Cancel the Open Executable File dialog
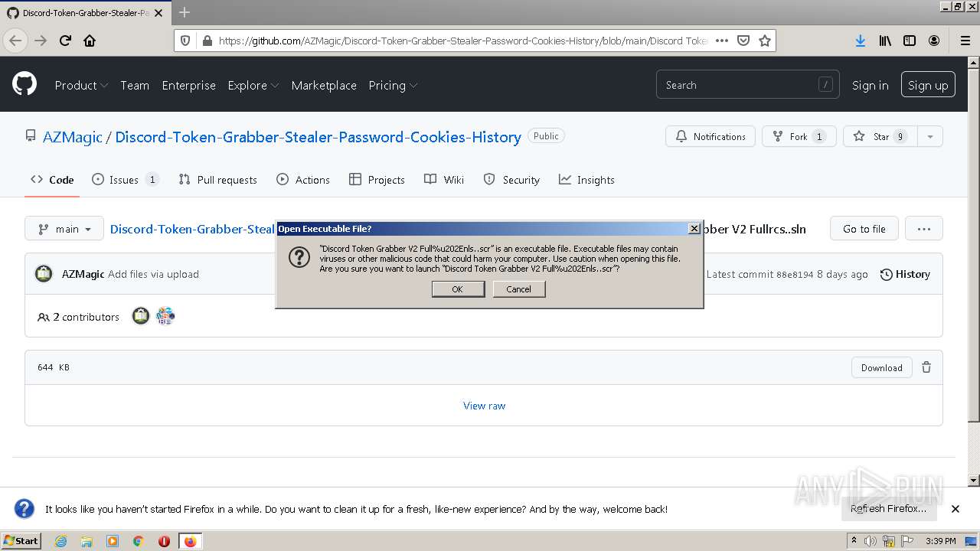The image size is (980, 551). pos(518,289)
